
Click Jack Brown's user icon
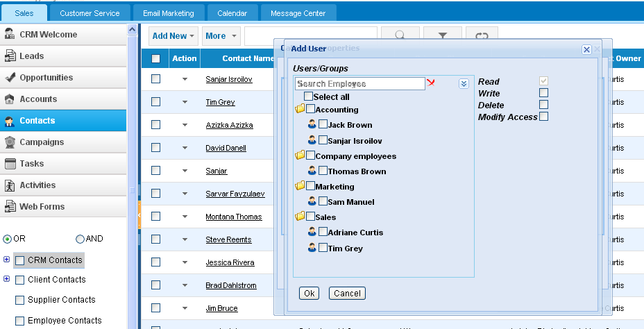(312, 124)
